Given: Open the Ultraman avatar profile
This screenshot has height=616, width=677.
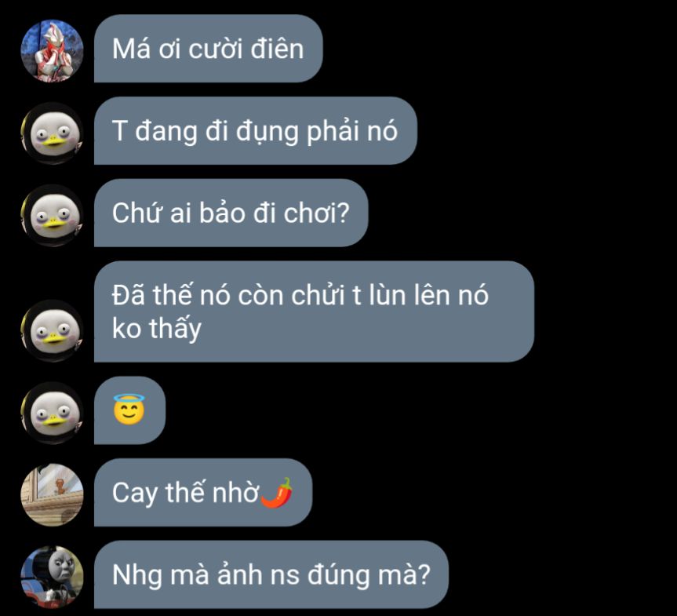Looking at the screenshot, I should coord(52,50).
